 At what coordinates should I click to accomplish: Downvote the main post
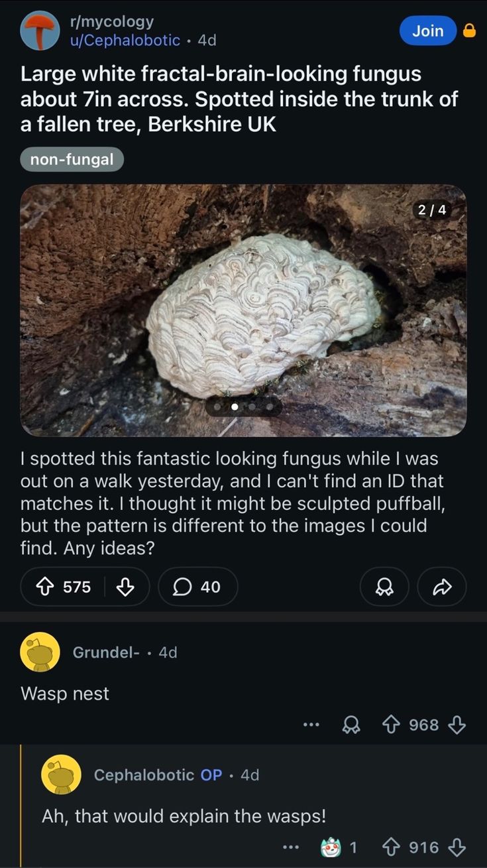click(x=126, y=587)
